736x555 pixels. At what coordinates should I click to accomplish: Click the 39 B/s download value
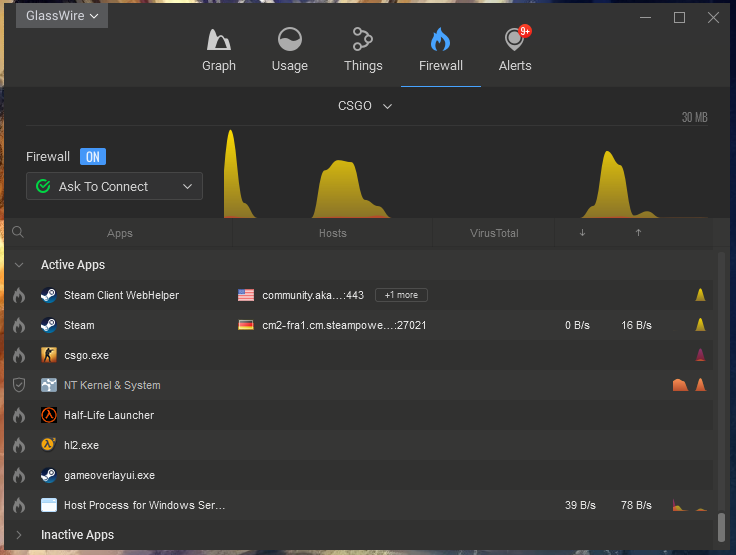click(580, 506)
